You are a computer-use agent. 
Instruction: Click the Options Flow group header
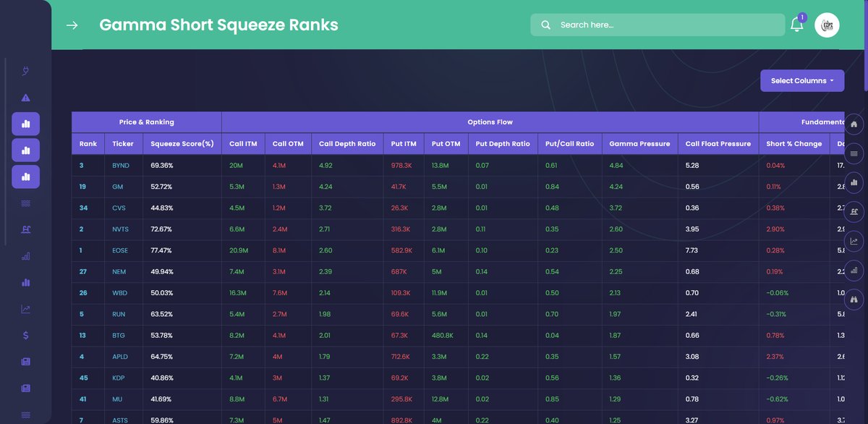click(490, 122)
